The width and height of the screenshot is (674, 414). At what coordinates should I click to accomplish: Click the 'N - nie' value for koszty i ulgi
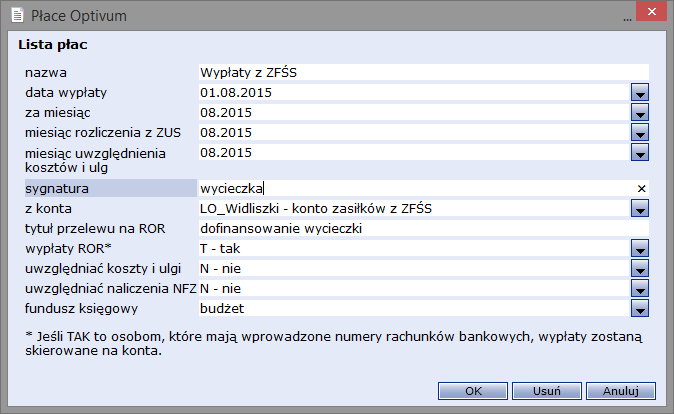pos(220,268)
